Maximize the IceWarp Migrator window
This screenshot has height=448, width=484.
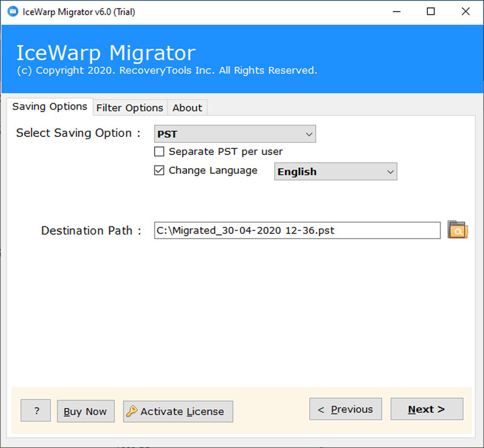[x=431, y=12]
